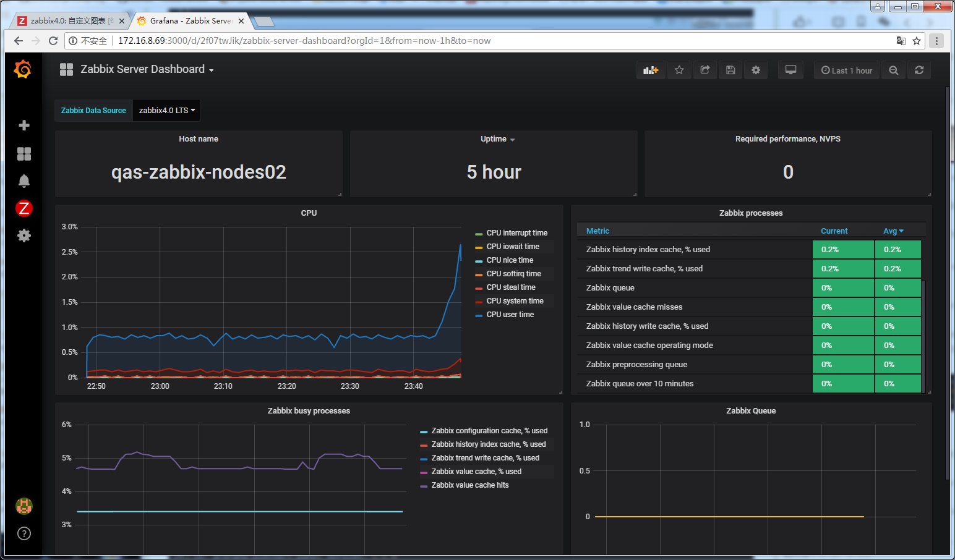
Task: Open the Zabbix Server Dashboard title dropdown
Action: point(146,69)
